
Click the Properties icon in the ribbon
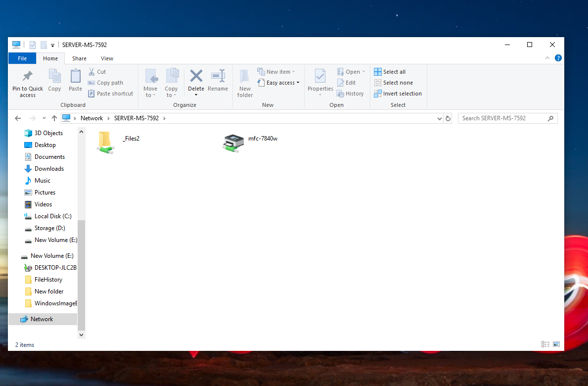tap(320, 77)
